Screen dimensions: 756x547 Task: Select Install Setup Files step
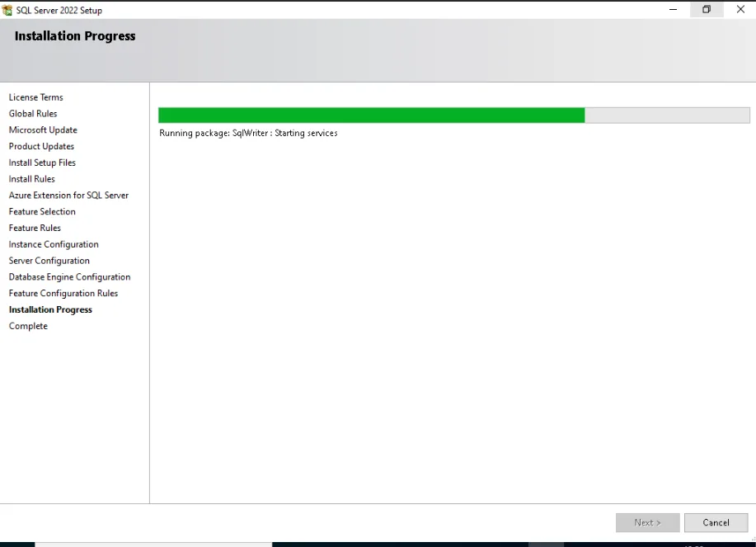click(x=42, y=163)
